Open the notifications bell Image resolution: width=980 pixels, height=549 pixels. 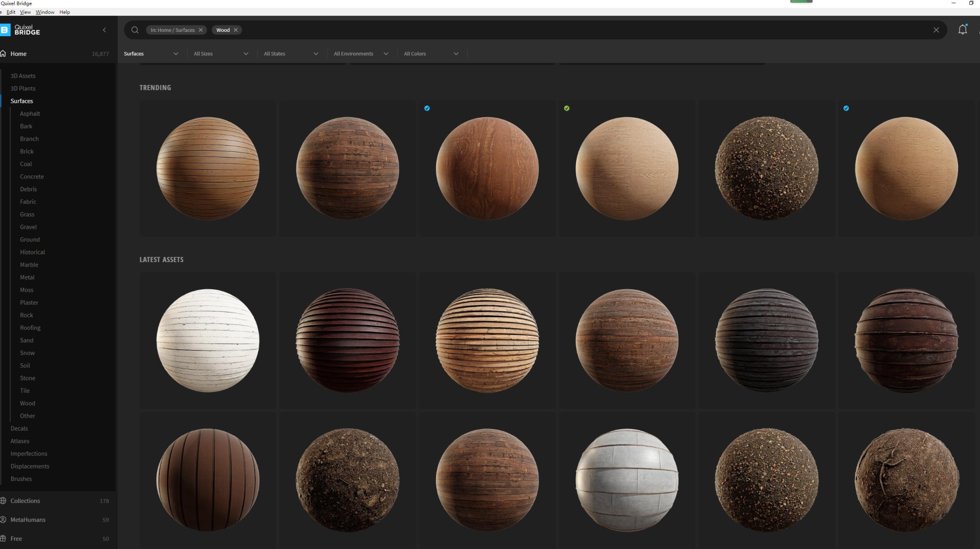pyautogui.click(x=962, y=30)
